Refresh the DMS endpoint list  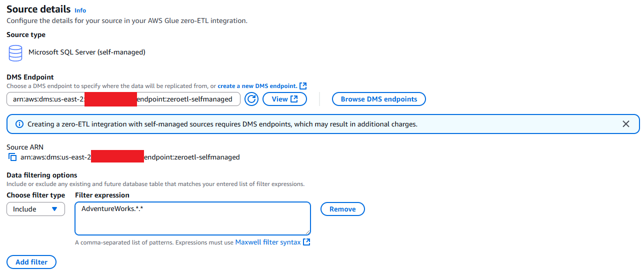(x=251, y=99)
